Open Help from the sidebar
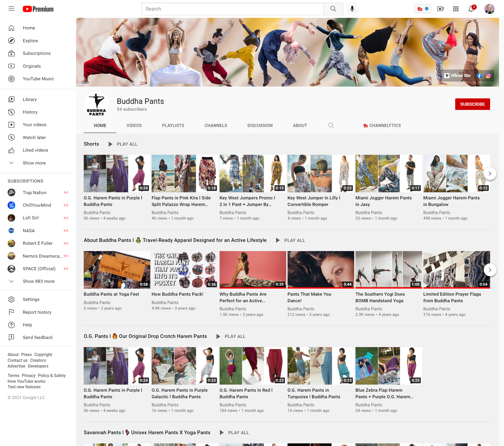The image size is (504, 446). (x=38, y=325)
